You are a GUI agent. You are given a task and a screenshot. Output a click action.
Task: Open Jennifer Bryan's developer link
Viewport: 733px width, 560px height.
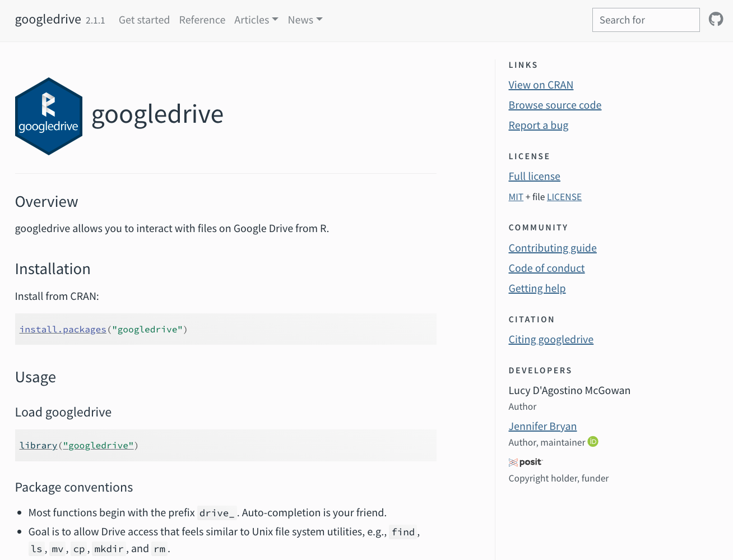point(542,427)
